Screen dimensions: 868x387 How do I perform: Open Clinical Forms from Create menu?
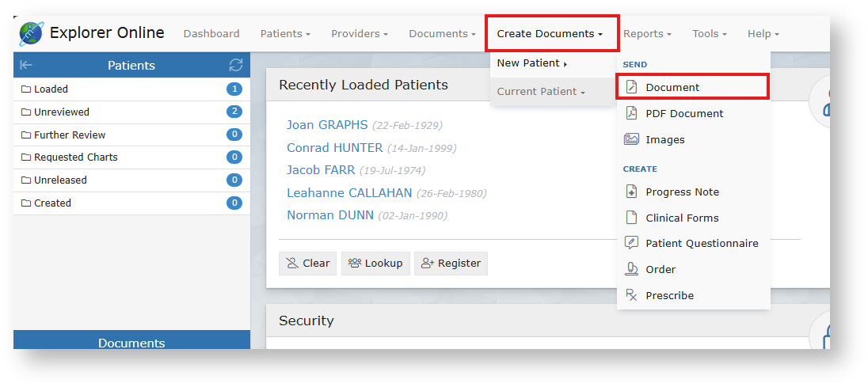tap(682, 218)
